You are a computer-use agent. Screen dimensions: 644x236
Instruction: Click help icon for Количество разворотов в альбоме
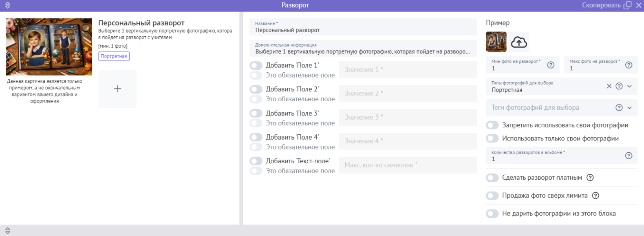click(x=629, y=156)
